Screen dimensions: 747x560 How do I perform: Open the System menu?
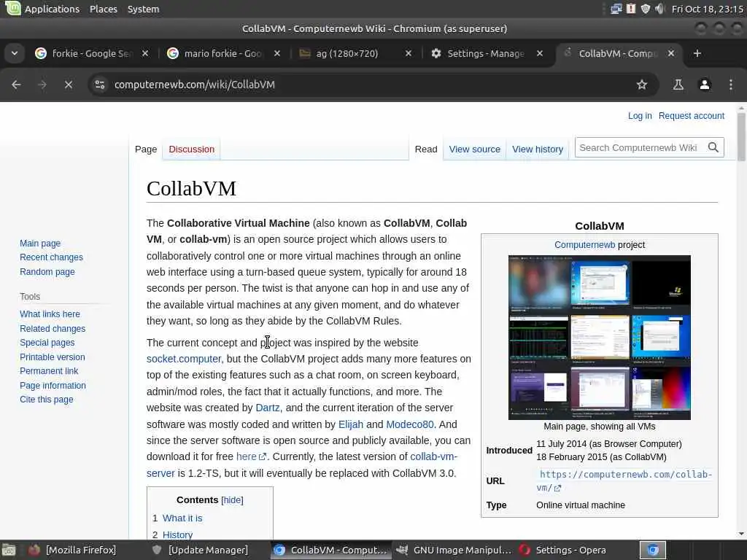(x=143, y=9)
